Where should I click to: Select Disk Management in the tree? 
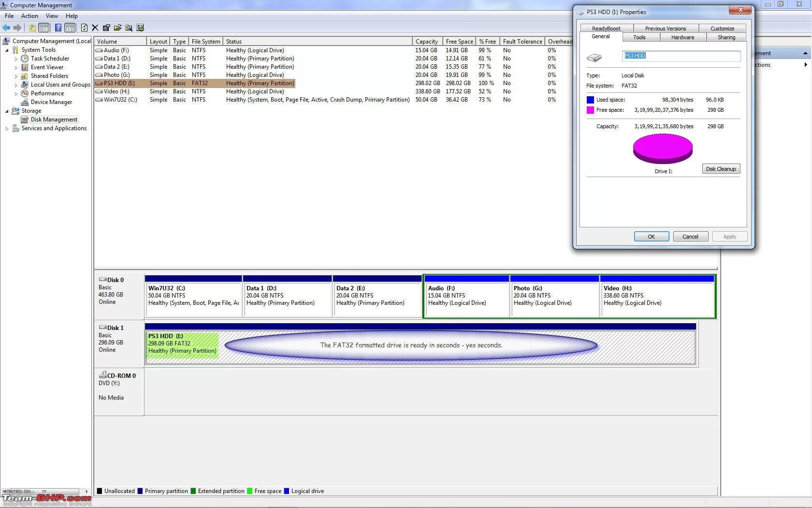point(54,120)
